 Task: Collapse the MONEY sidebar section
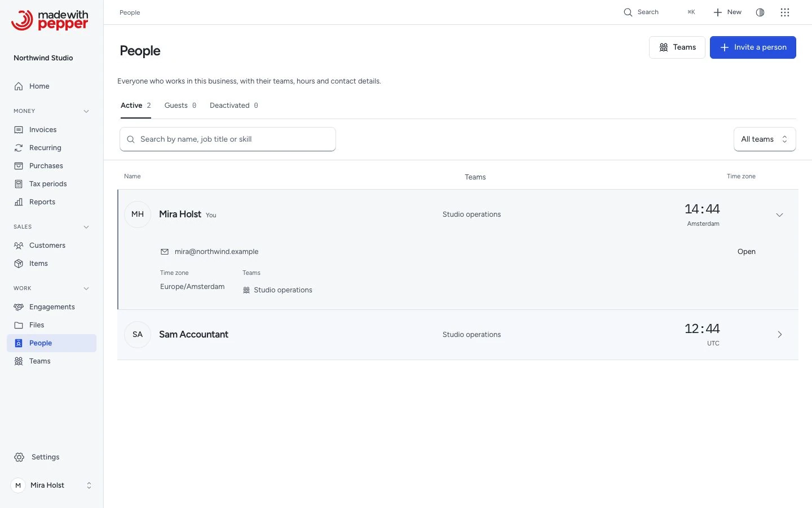point(86,111)
